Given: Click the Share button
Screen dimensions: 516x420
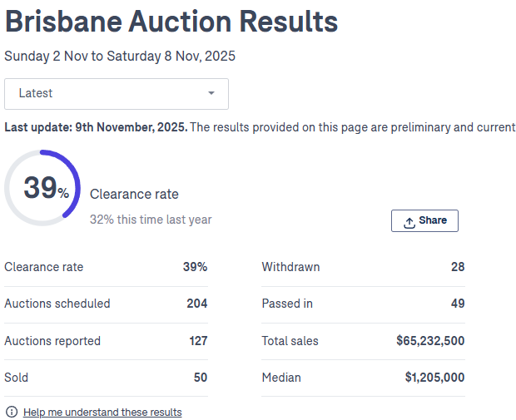Looking at the screenshot, I should click(424, 220).
